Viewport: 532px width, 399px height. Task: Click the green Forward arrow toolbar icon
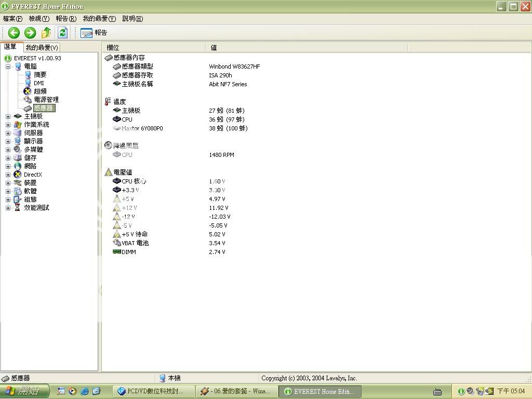click(30, 33)
